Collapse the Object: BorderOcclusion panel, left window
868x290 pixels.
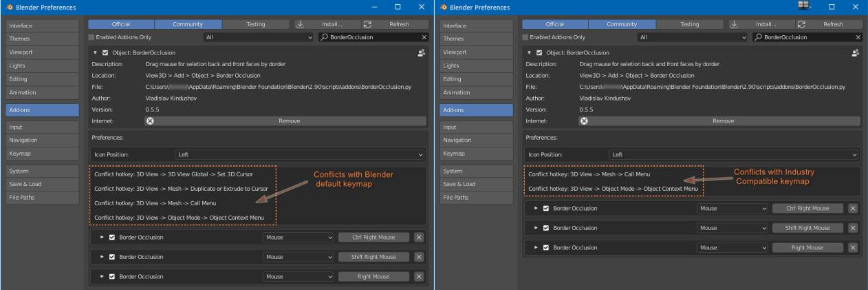tap(96, 52)
